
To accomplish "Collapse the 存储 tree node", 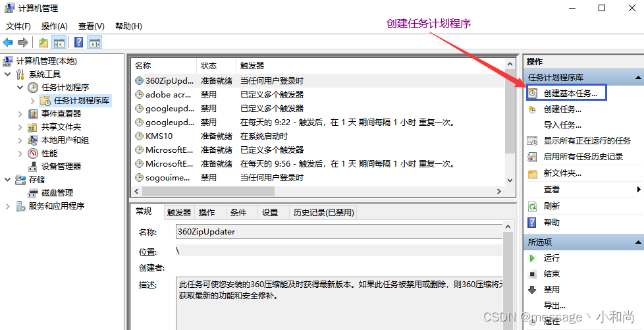I will (7, 180).
